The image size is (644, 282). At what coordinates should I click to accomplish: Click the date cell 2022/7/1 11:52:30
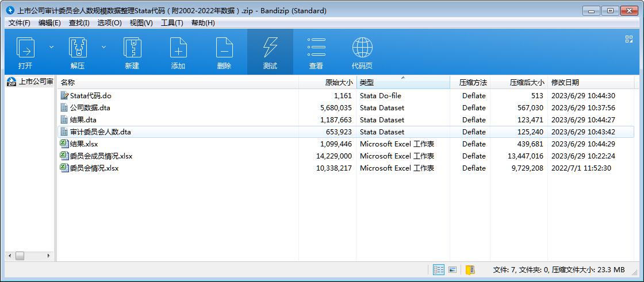click(x=581, y=168)
